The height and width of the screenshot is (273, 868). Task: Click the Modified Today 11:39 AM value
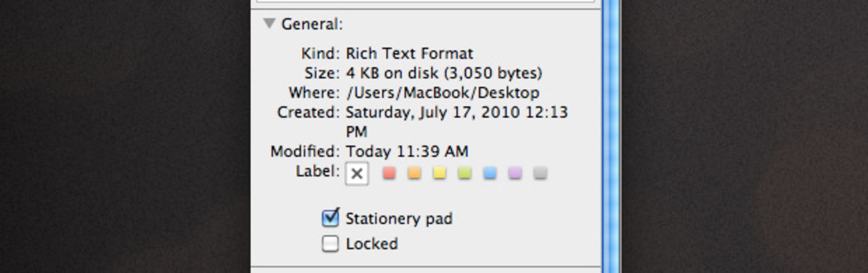(407, 151)
